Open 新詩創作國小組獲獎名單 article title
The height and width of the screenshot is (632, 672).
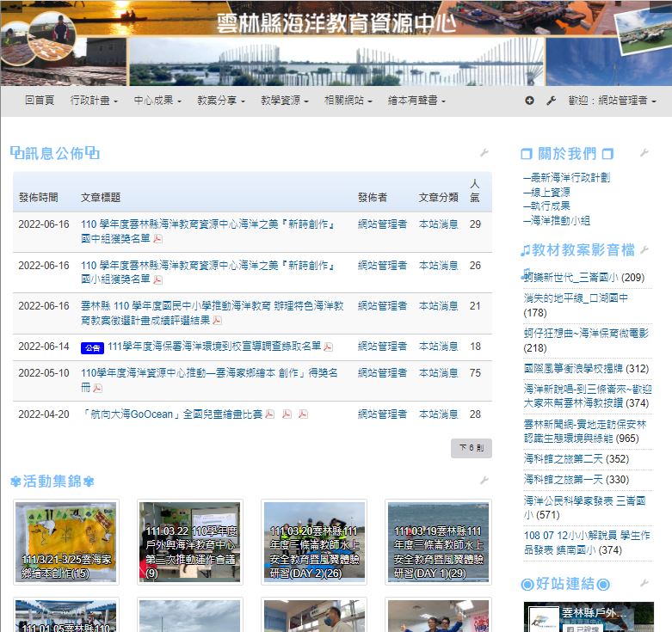point(208,273)
